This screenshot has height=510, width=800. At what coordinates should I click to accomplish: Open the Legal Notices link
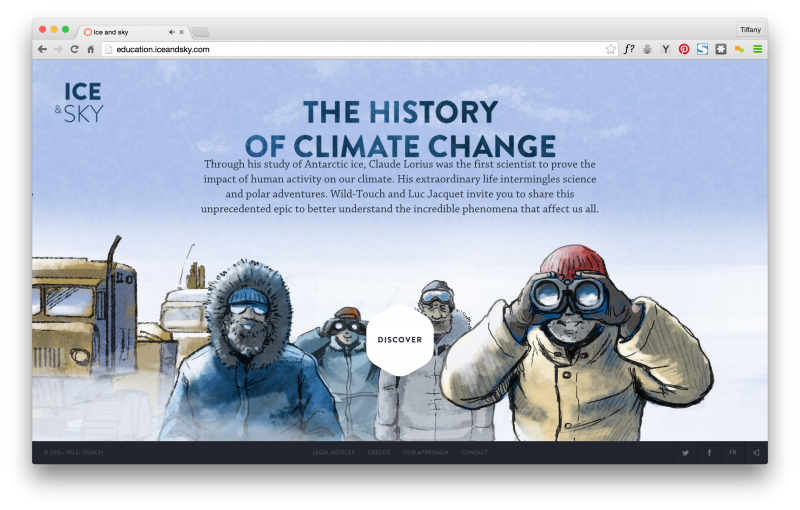pos(333,452)
